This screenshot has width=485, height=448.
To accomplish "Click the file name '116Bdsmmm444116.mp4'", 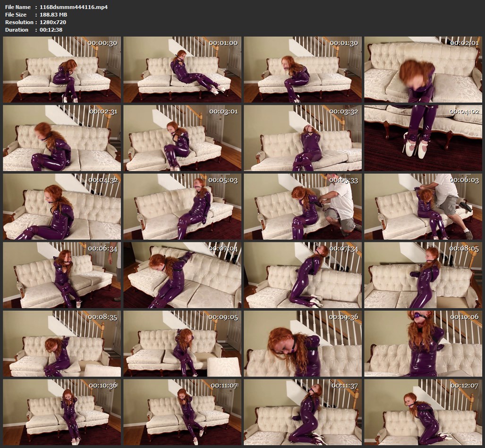I will (x=74, y=7).
